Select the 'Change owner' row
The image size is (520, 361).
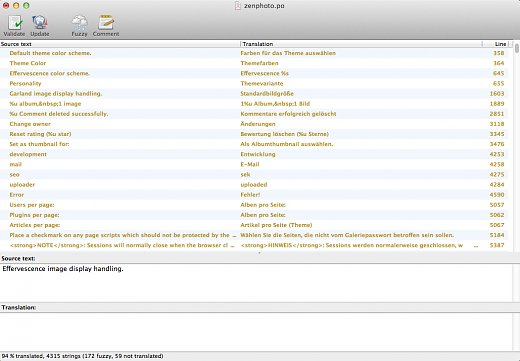[x=254, y=124]
